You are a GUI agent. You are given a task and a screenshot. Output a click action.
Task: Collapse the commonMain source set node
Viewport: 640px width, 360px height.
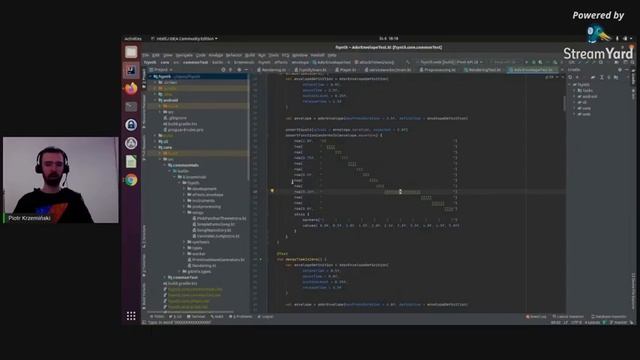pyautogui.click(x=165, y=165)
